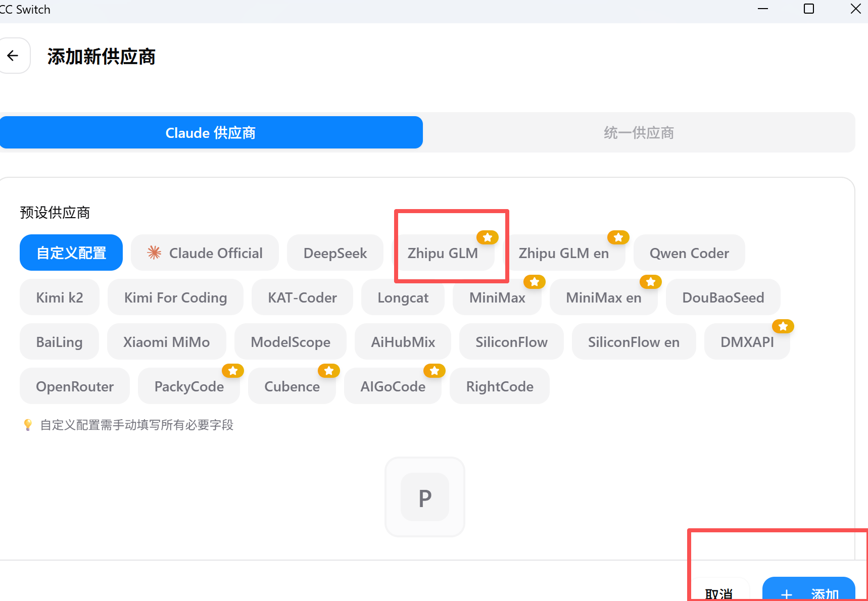868x601 pixels.
Task: Click star badge on Zhipu GLM en
Action: [x=618, y=237]
